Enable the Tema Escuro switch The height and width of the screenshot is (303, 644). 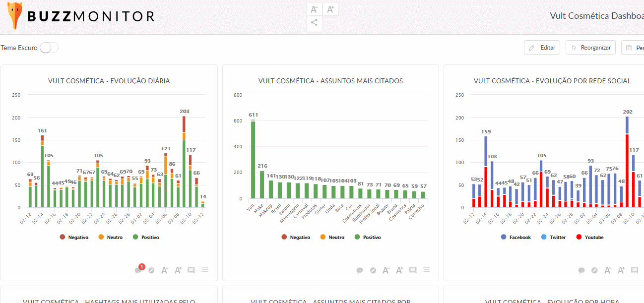coord(49,48)
